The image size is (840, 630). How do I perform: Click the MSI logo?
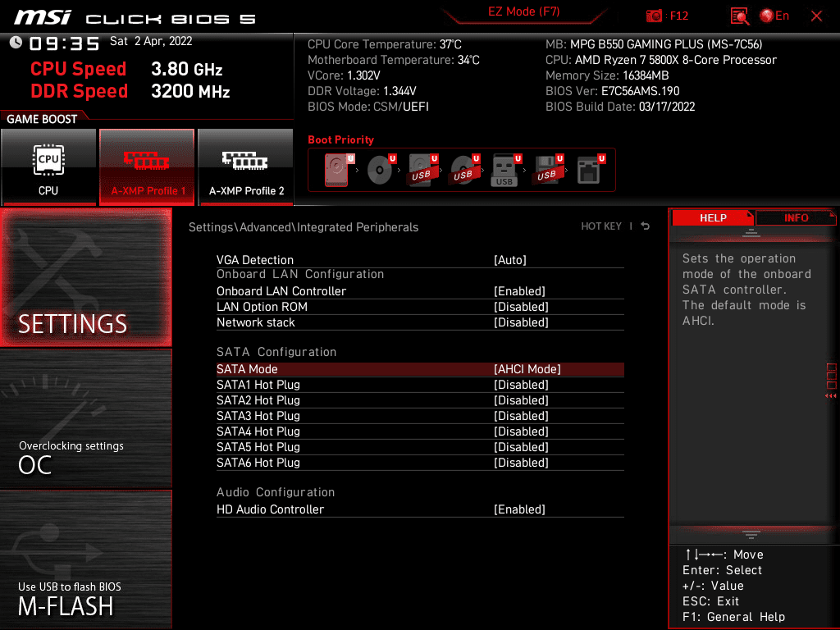43,18
